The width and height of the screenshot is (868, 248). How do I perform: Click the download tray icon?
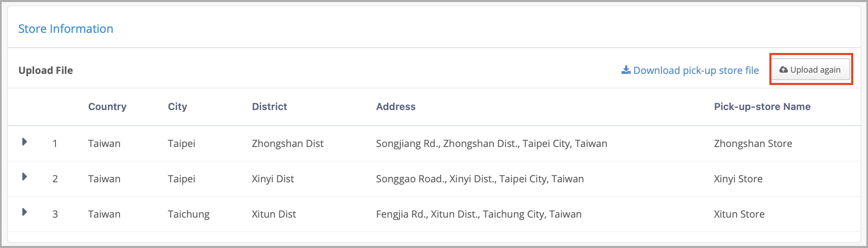tap(626, 70)
